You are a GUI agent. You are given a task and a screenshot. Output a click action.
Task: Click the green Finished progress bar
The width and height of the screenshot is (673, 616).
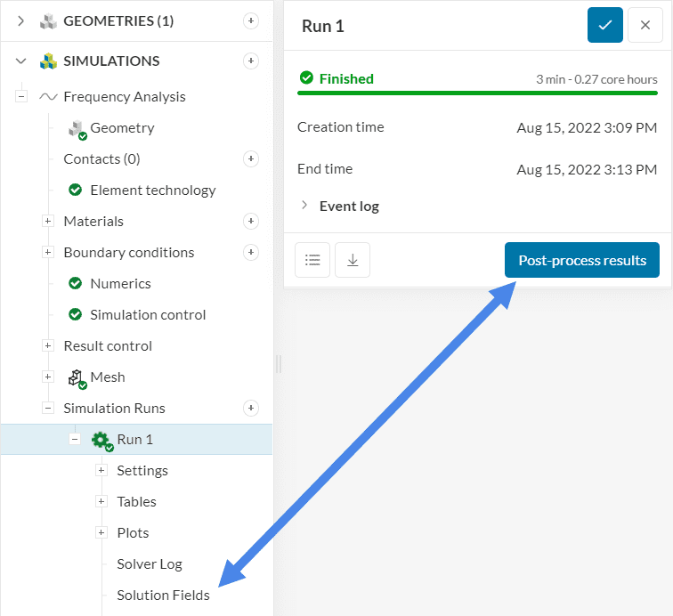(x=477, y=92)
